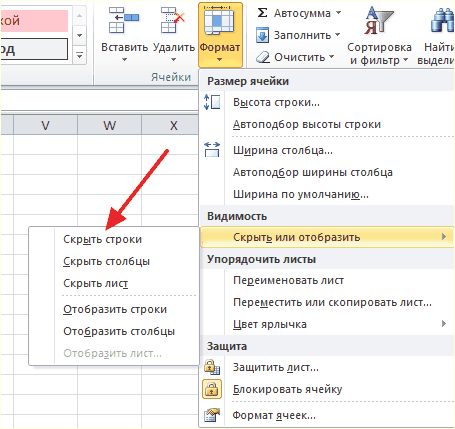Expand the styles gallery more arrow
Image resolution: width=455 pixels, height=429 pixels.
(79, 55)
